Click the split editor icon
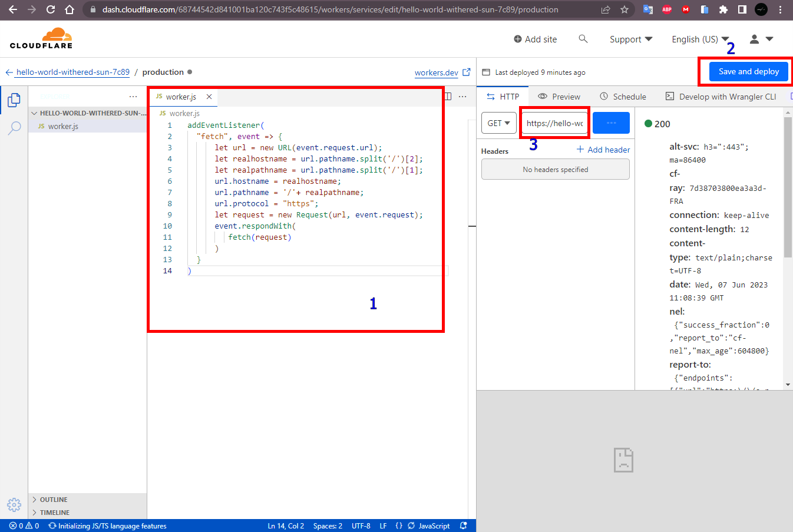Viewport: 793px width, 532px height. click(448, 97)
